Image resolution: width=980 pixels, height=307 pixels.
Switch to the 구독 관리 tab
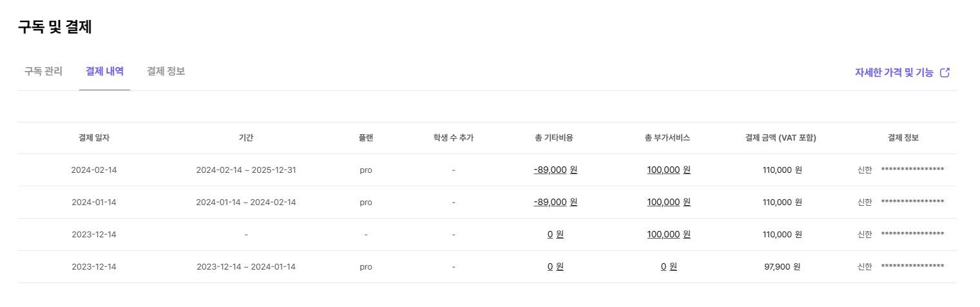(x=43, y=71)
